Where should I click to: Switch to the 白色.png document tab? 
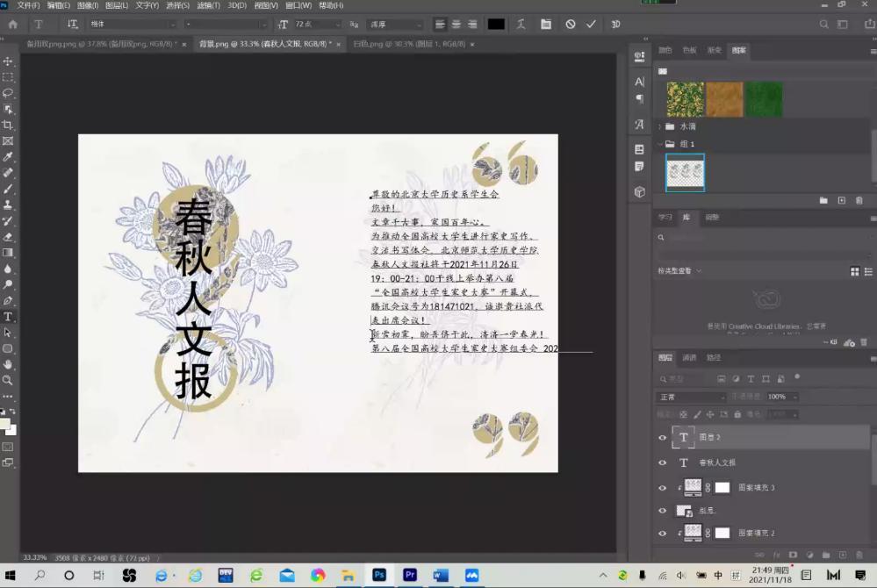[x=408, y=43]
